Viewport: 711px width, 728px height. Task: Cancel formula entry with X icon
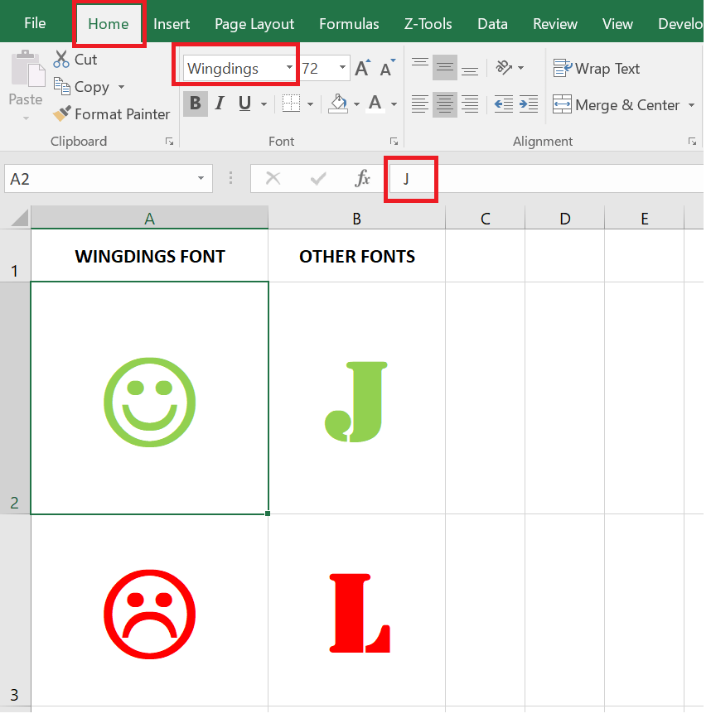pos(273,178)
